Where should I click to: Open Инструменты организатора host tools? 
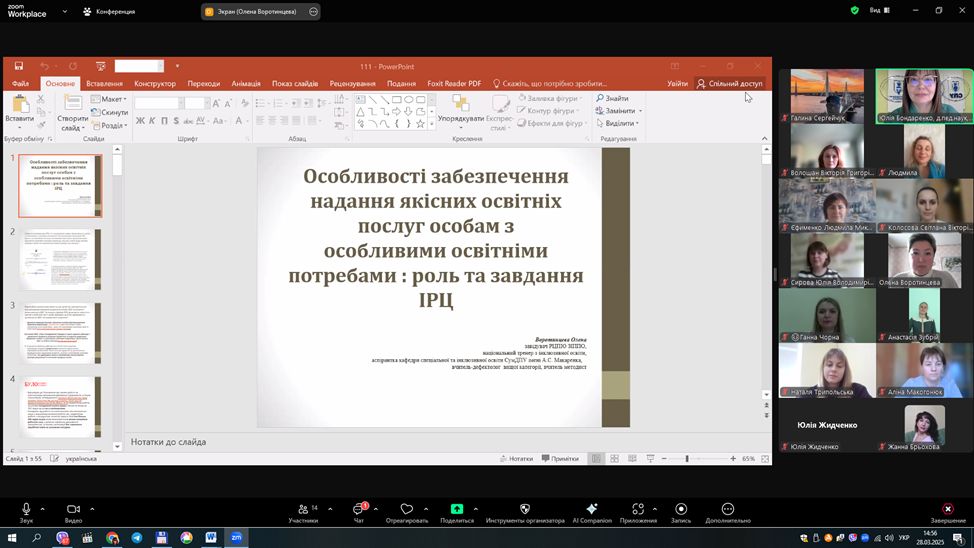525,510
